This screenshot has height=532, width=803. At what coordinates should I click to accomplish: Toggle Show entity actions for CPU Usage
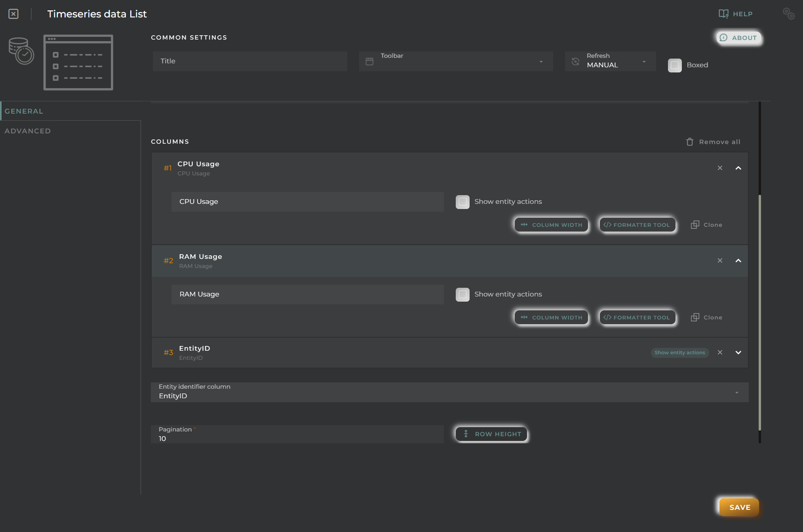pyautogui.click(x=462, y=202)
